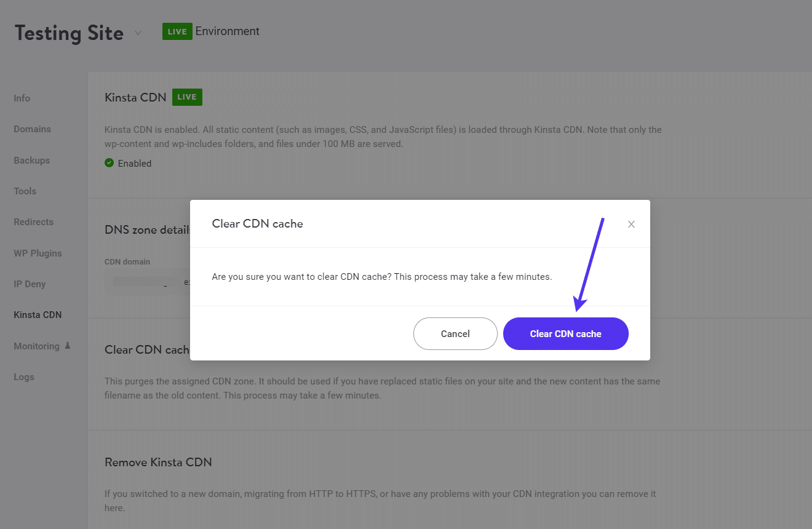Select Redirects in the sidebar
Image resolution: width=812 pixels, height=529 pixels.
pos(33,221)
